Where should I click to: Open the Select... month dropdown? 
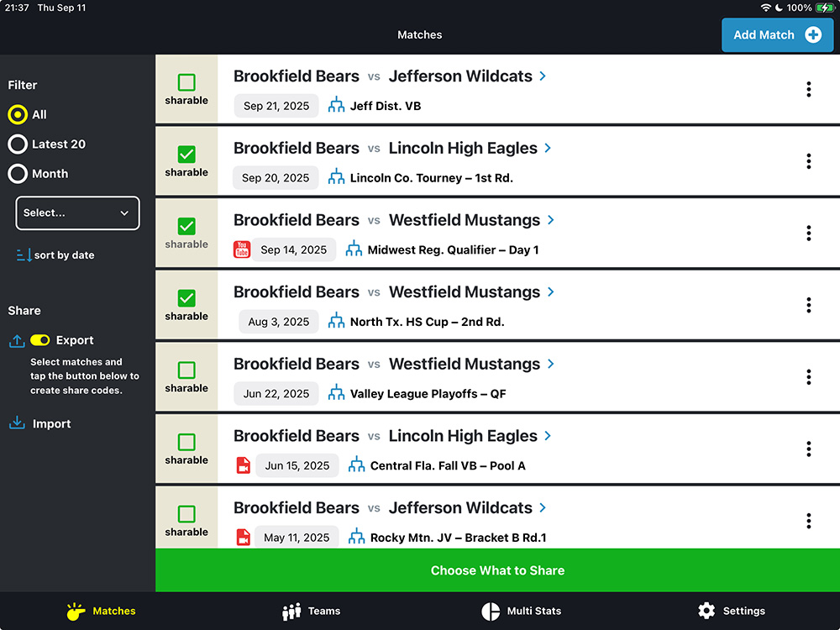click(77, 213)
